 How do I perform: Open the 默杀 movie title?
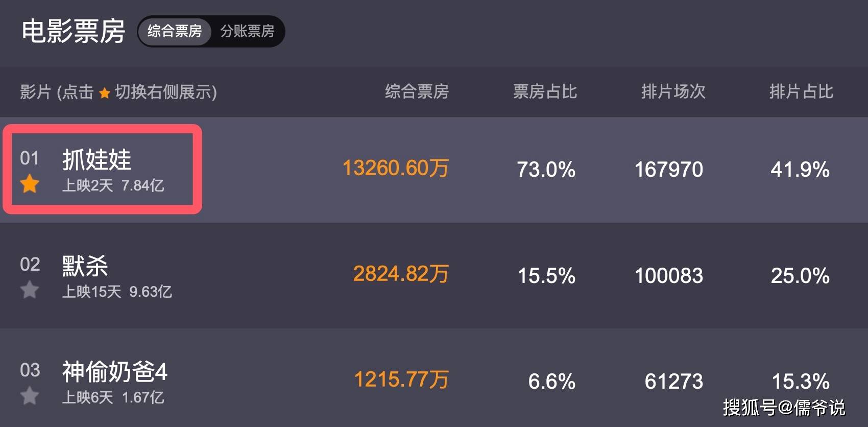click(x=85, y=266)
